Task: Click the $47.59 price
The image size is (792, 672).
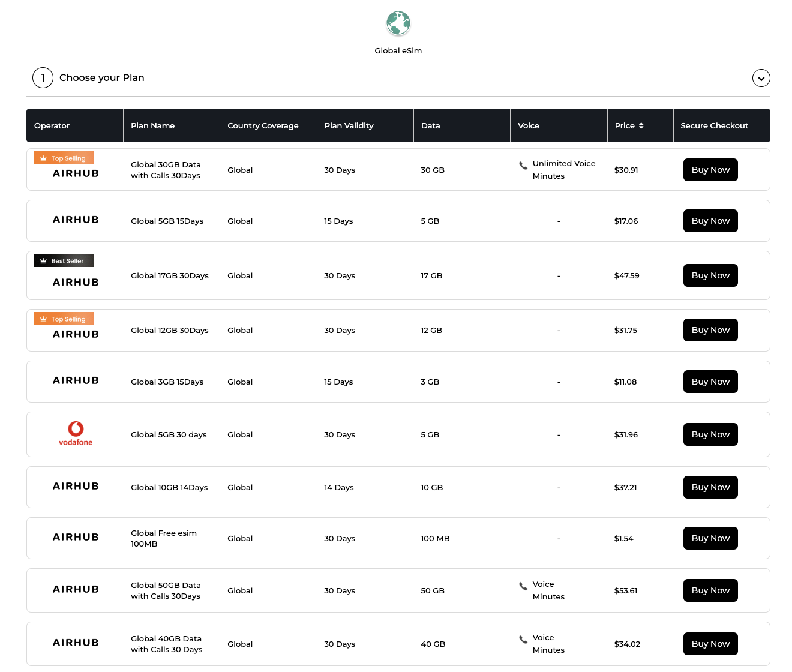Action: 627,275
